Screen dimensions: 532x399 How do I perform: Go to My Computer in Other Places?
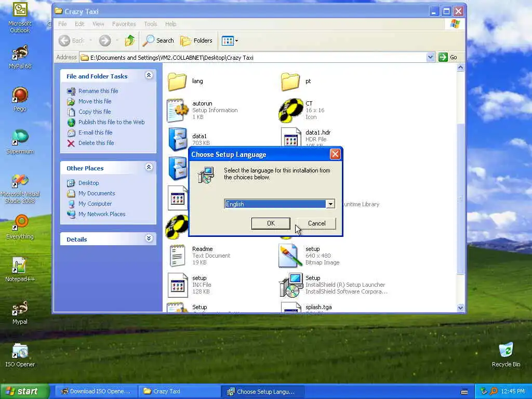95,204
